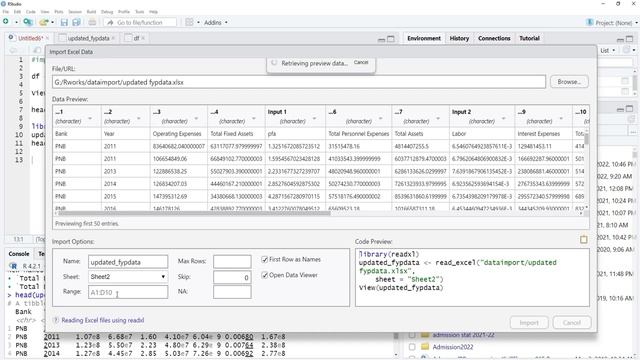Viewport: 640px width, 360px height.
Task: Click Cancel at the dialog bottom
Action: coord(571,322)
